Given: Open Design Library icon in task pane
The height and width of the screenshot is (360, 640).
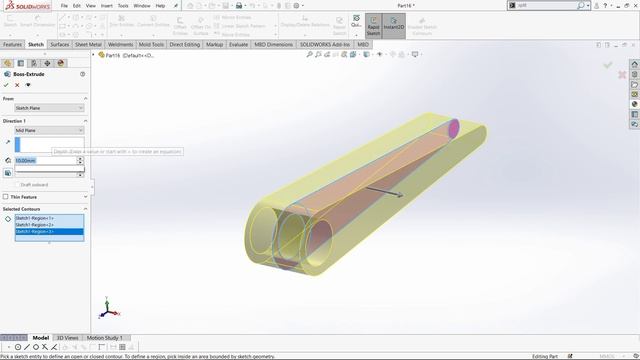Looking at the screenshot, I should coord(634,74).
